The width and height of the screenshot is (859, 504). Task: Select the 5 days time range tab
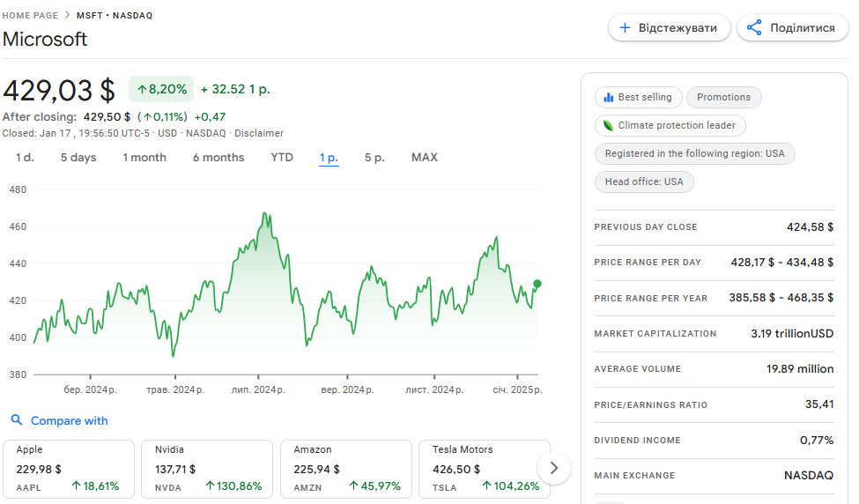coord(78,158)
